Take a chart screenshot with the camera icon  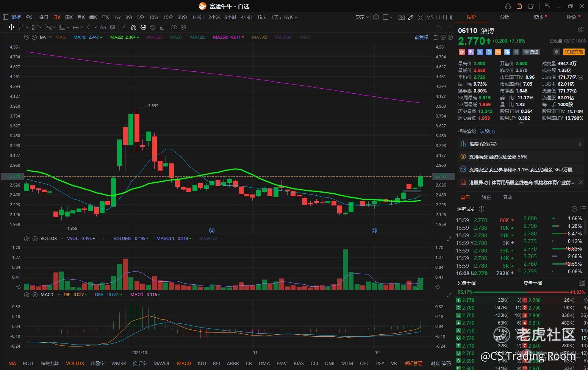click(401, 17)
